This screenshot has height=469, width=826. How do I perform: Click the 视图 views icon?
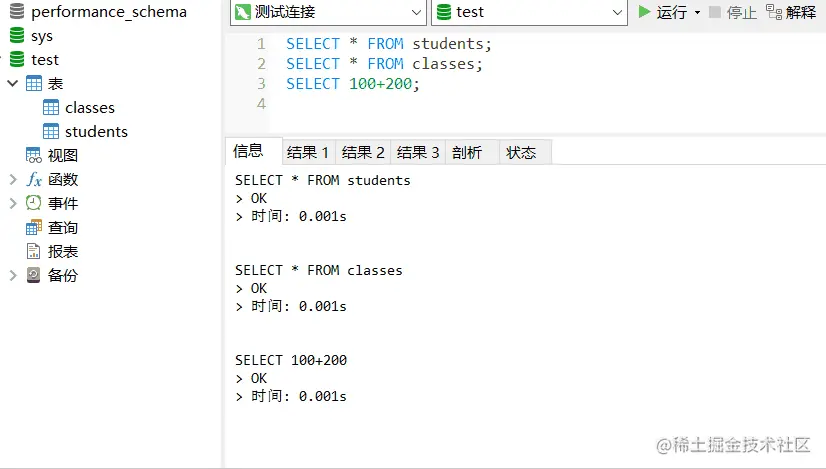(x=34, y=155)
